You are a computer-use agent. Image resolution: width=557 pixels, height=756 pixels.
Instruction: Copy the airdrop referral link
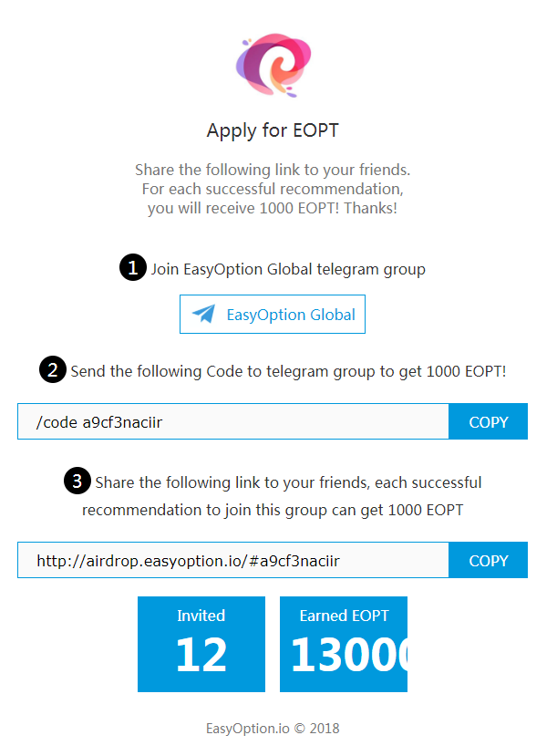[488, 560]
